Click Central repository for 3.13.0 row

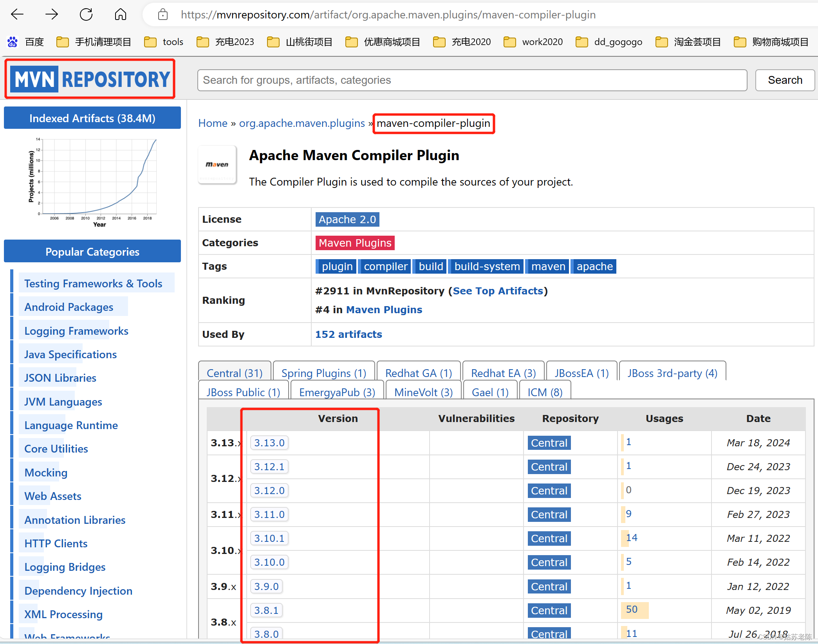(549, 443)
